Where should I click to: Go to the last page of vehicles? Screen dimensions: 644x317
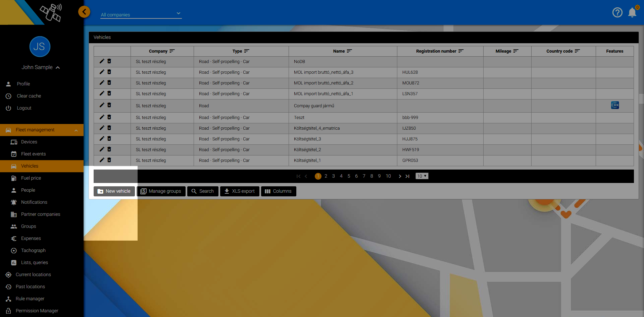[407, 176]
